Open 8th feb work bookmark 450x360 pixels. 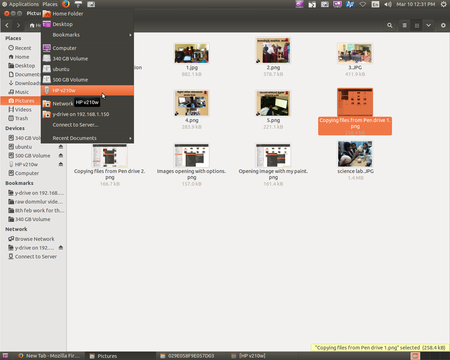click(x=36, y=211)
